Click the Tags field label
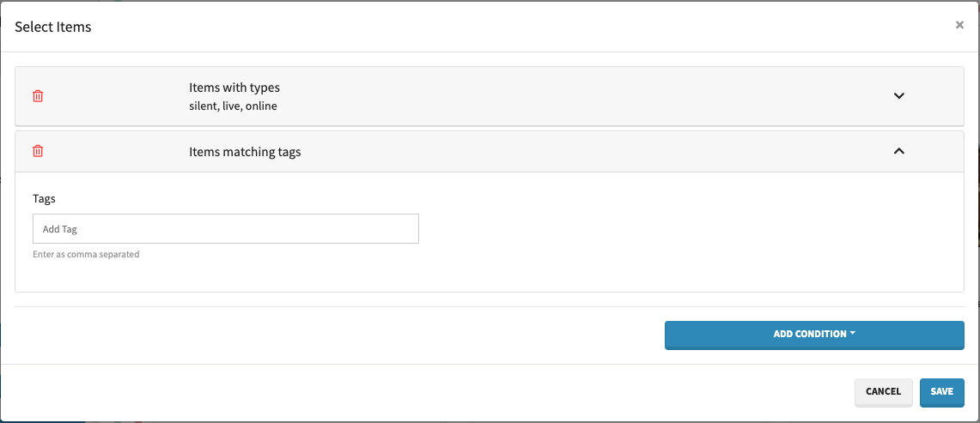Image resolution: width=980 pixels, height=423 pixels. click(x=44, y=198)
